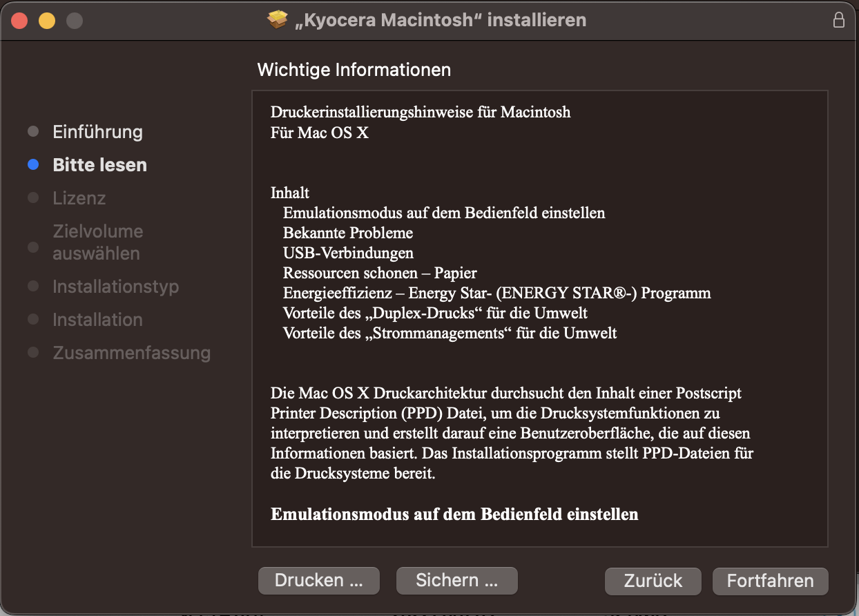
Task: Click the window title Kyocera Macintosh installieren
Action: point(440,20)
